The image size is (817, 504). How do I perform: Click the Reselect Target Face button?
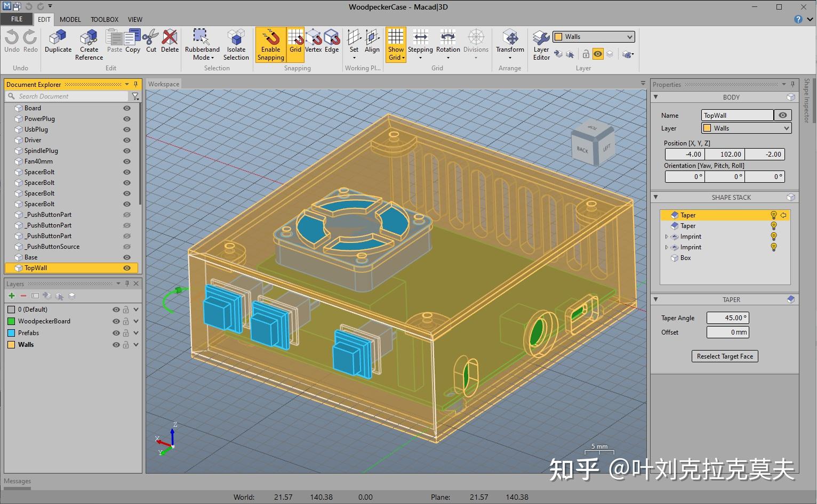tap(724, 356)
